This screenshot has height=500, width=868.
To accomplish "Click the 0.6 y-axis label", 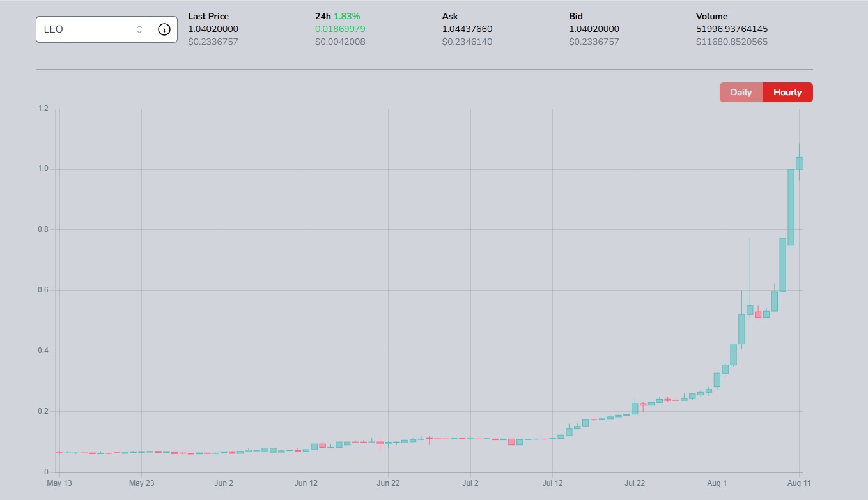I will point(43,290).
